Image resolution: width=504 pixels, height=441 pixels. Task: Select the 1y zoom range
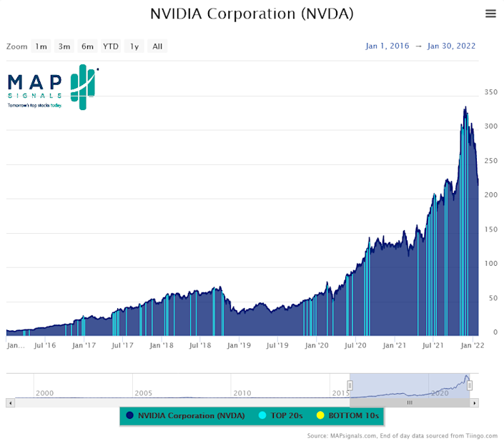134,46
